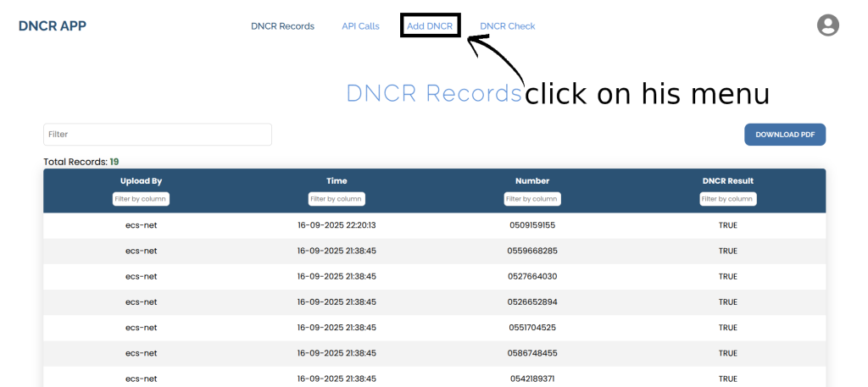Sort by DNCR Result column header
868x387 pixels.
pyautogui.click(x=728, y=180)
